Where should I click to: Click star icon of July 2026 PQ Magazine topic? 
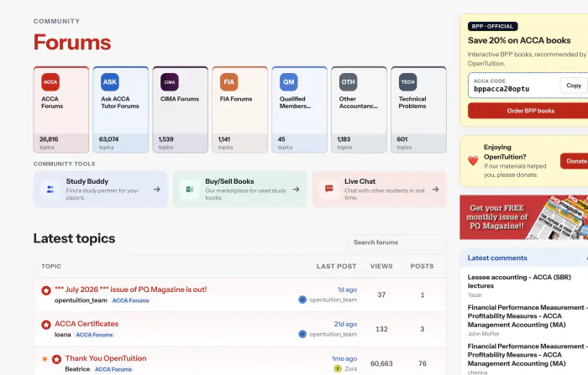pyautogui.click(x=46, y=290)
